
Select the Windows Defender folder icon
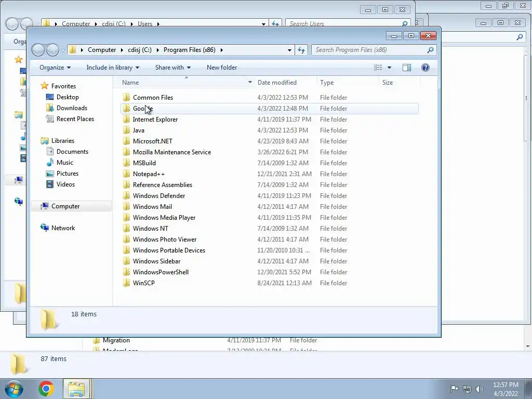pos(126,196)
